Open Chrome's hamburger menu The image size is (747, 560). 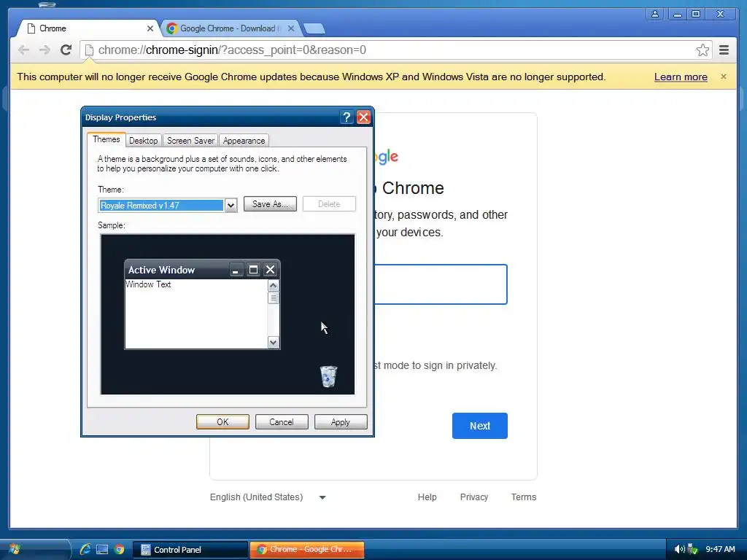pyautogui.click(x=724, y=50)
